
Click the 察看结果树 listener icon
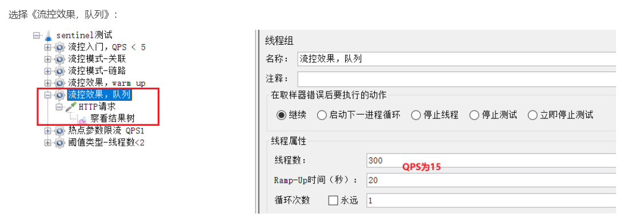point(82,119)
